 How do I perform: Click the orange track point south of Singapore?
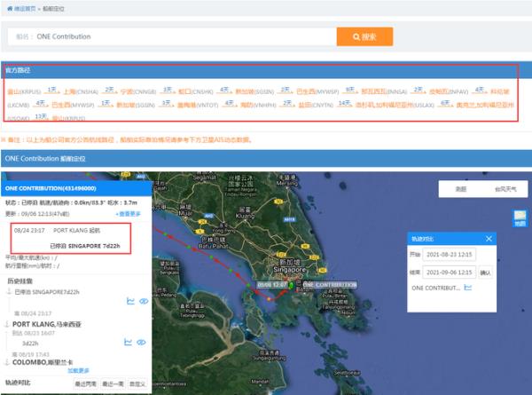pos(269,299)
